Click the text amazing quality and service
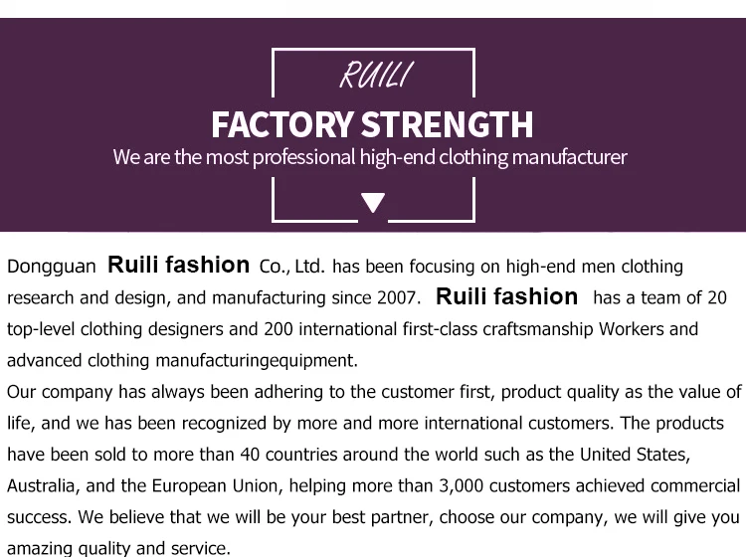 (118, 548)
